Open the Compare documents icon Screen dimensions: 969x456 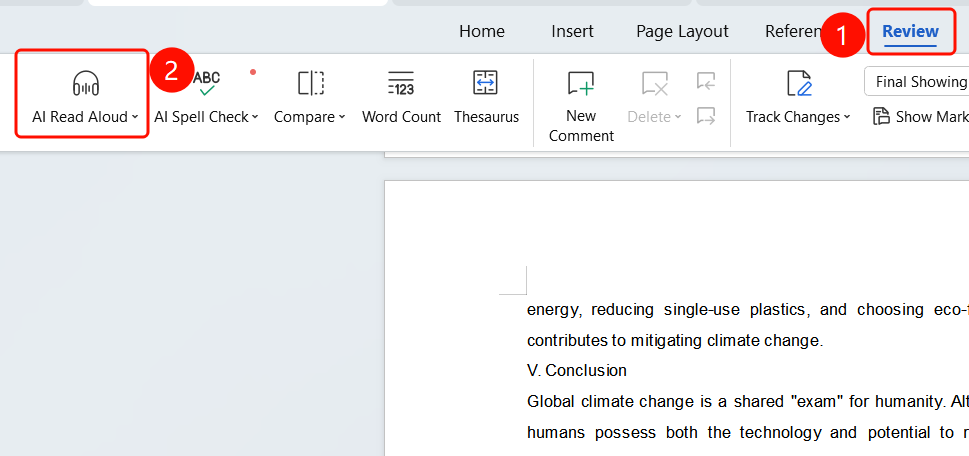(x=311, y=83)
